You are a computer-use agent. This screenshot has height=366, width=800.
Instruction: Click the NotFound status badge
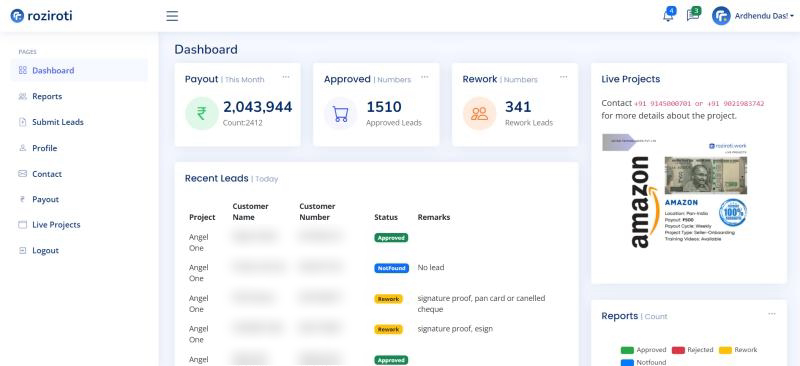[391, 268]
